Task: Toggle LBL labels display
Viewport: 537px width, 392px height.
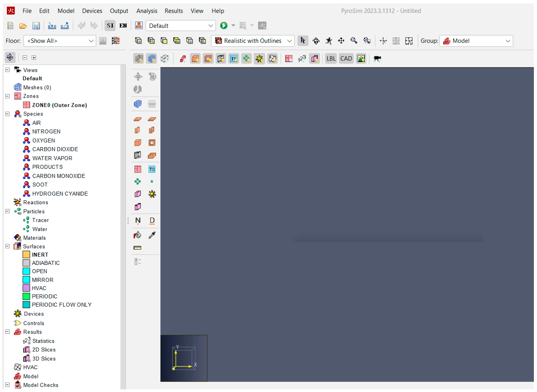Action: coord(331,59)
